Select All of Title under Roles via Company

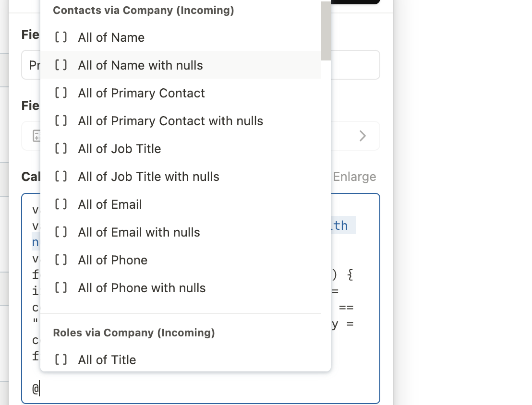click(x=181, y=359)
